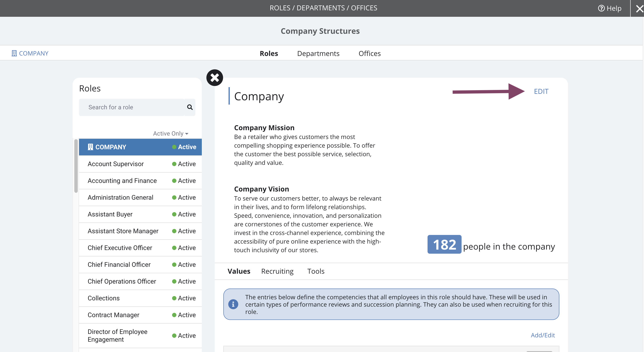
Task: Click in the Search for a role field
Action: 132,107
